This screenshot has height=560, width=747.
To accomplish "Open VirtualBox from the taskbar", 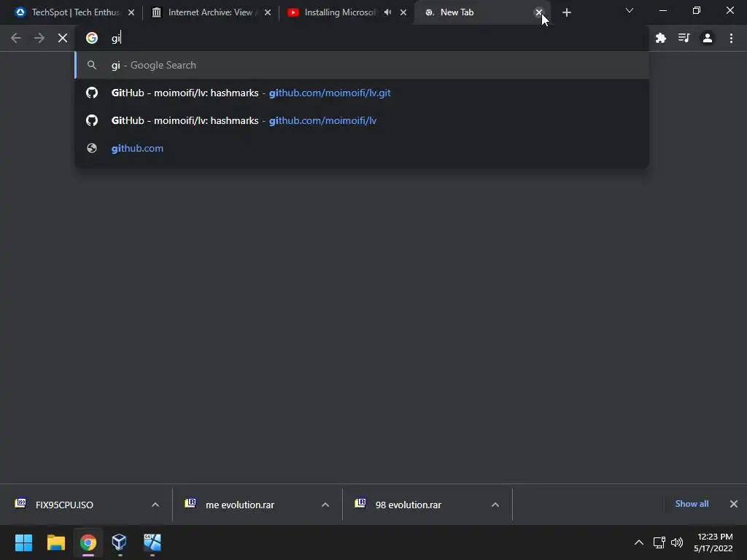I will tap(120, 542).
